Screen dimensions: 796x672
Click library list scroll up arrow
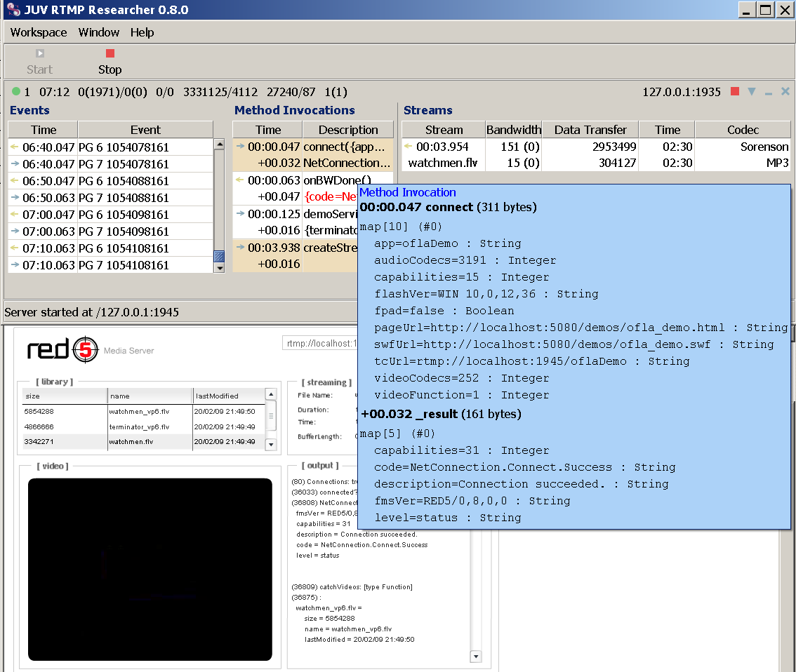[271, 394]
